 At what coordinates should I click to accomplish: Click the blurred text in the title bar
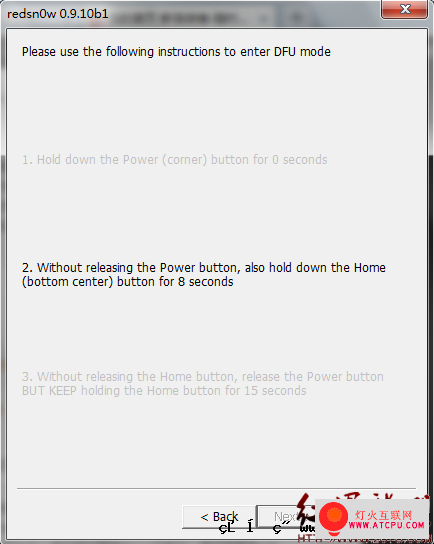coord(208,16)
